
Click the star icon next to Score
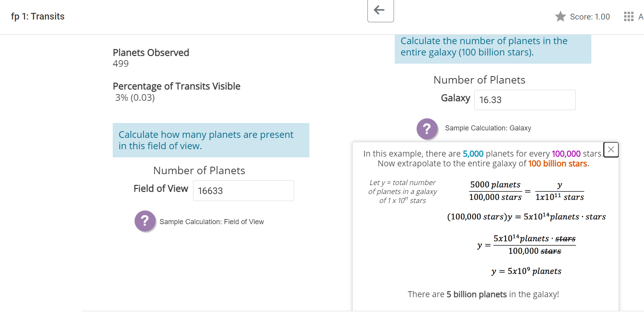tap(561, 16)
